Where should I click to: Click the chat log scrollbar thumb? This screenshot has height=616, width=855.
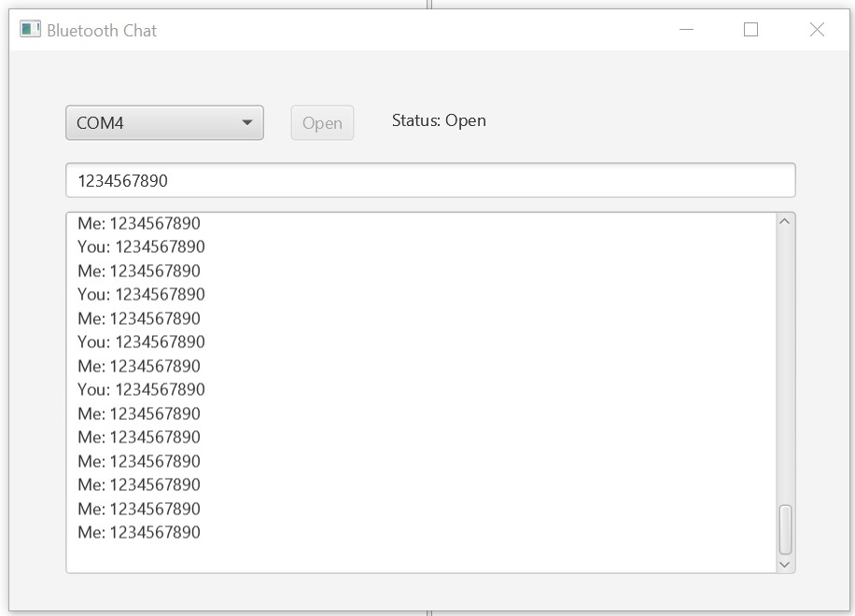pyautogui.click(x=785, y=530)
